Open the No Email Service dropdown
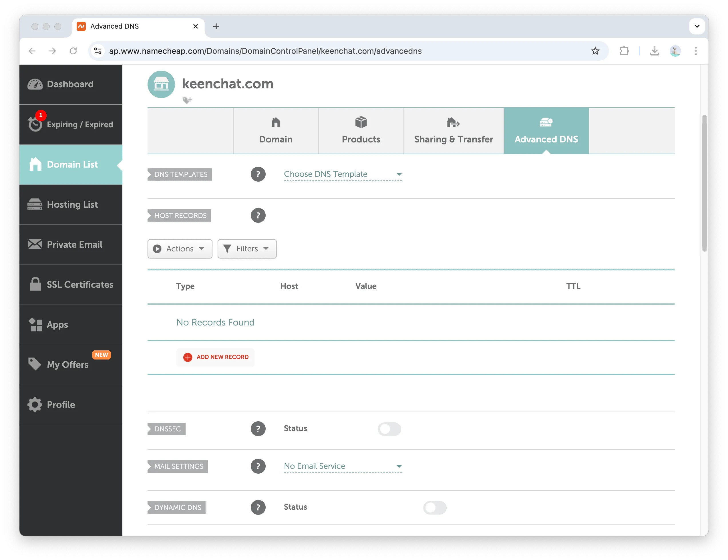Viewport: 728px width, 560px height. 343,466
